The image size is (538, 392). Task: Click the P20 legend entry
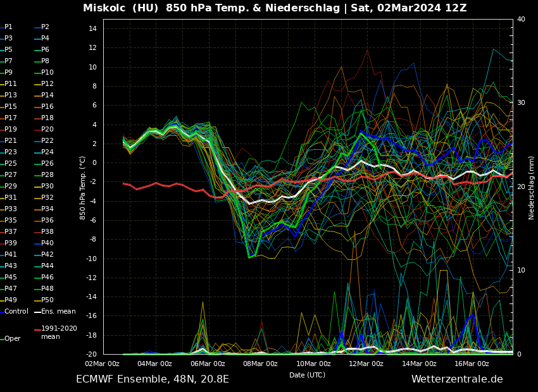click(x=47, y=130)
